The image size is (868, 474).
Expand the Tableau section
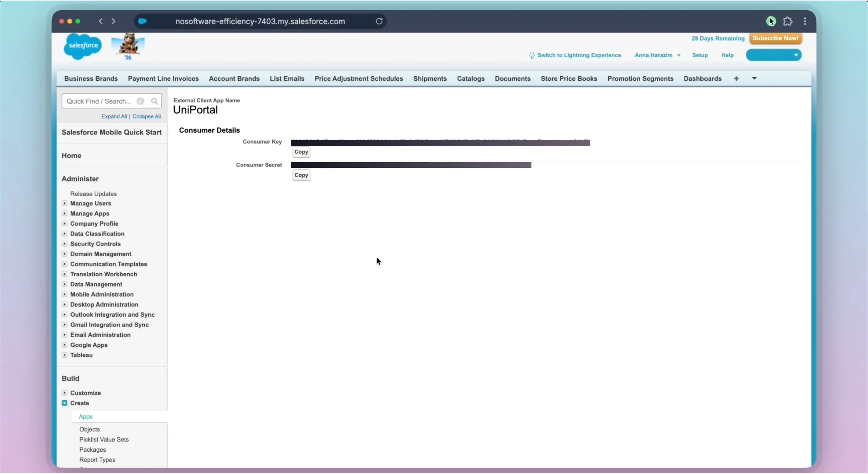pos(64,355)
